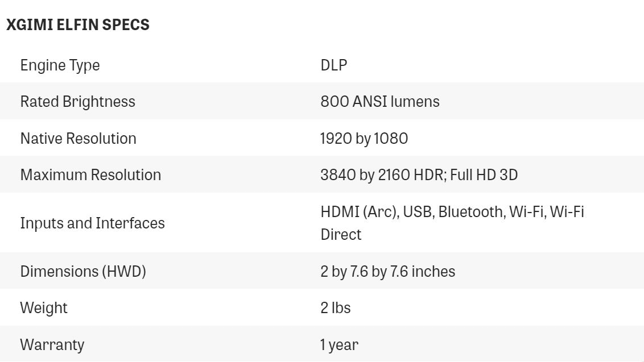This screenshot has height=362, width=644.
Task: Select the Maximum Resolution label
Action: tap(90, 174)
